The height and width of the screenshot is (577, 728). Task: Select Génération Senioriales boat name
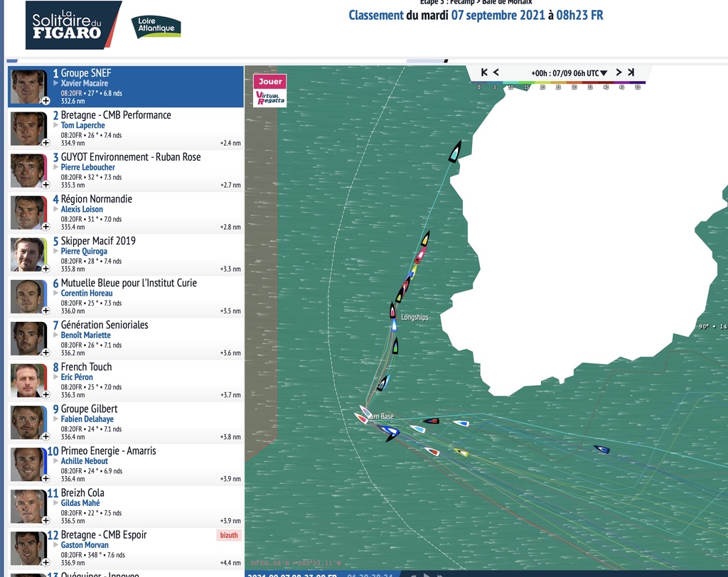[x=105, y=325]
